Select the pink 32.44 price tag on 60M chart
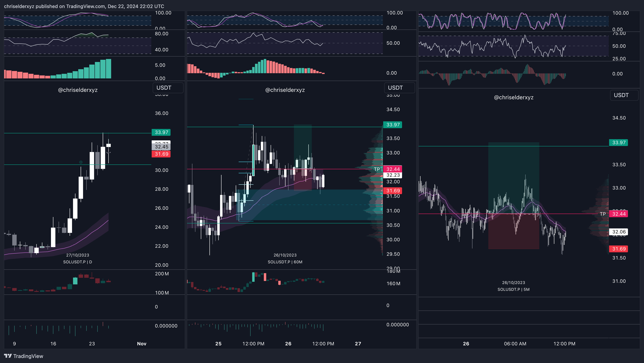 coord(393,169)
